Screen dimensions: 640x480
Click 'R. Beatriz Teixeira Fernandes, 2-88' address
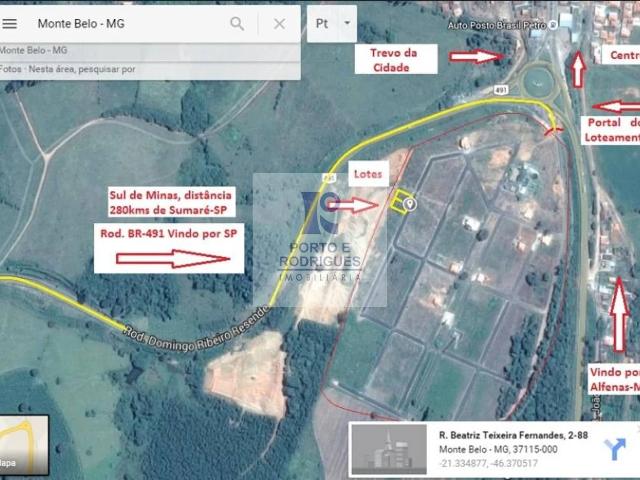coord(513,435)
